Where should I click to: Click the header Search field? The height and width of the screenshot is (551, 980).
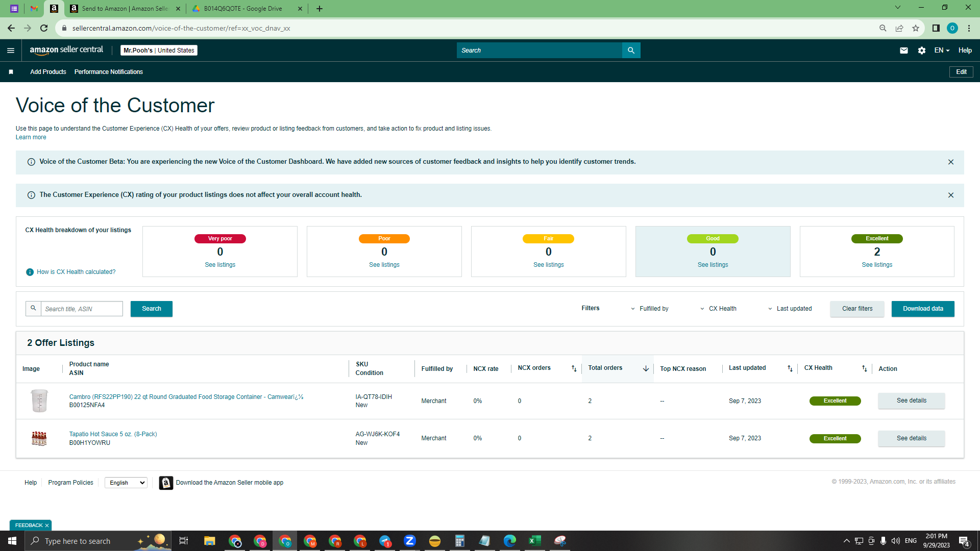(540, 51)
